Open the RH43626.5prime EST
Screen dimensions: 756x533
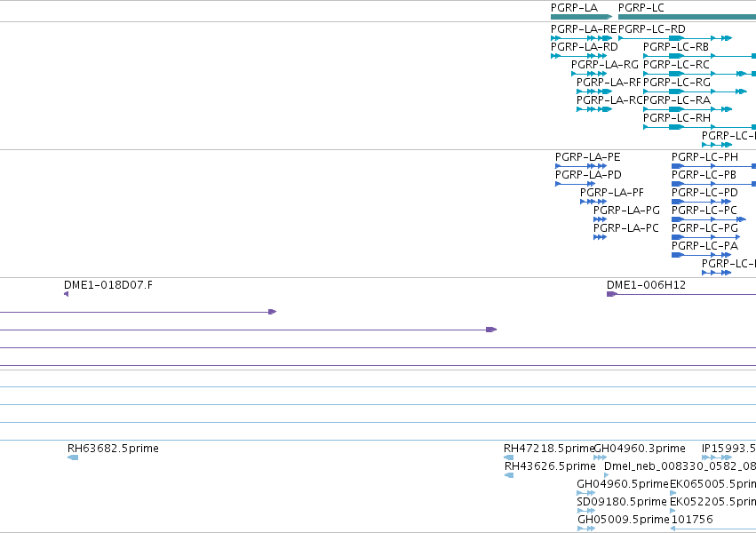[x=550, y=466]
